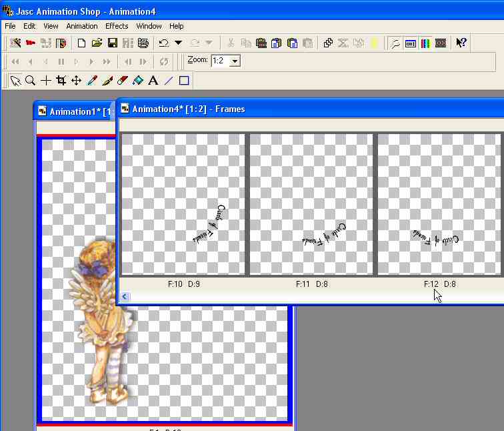
Task: Select the Arrow tool
Action: pyautogui.click(x=15, y=81)
